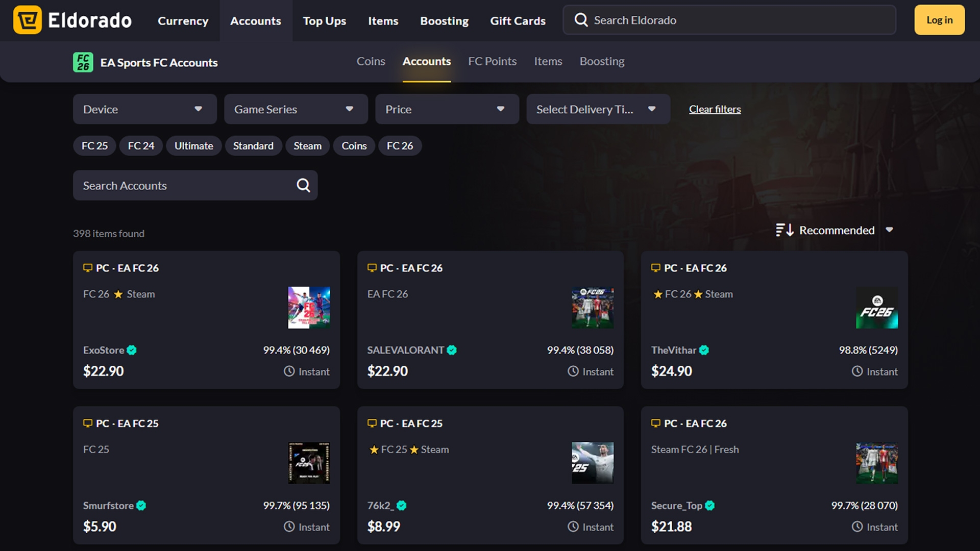Image resolution: width=980 pixels, height=551 pixels.
Task: Expand the Game Series dropdown
Action: coord(296,109)
